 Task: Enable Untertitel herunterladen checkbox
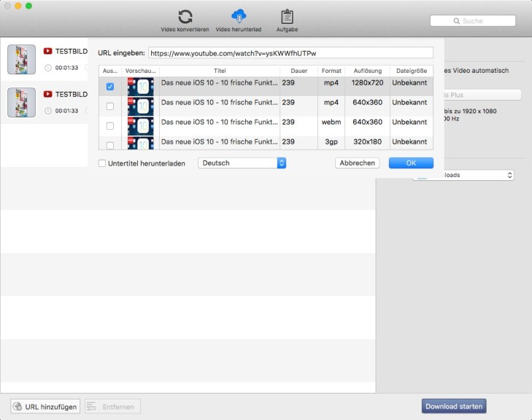tap(102, 163)
